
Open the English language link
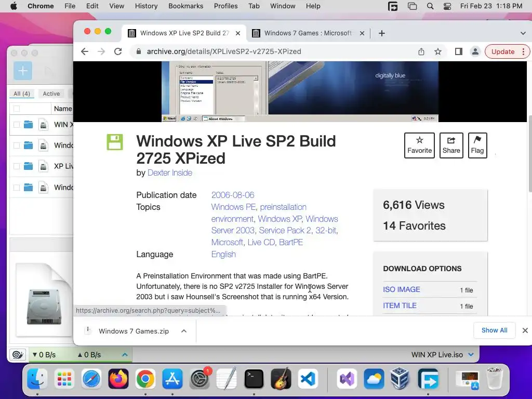point(223,254)
